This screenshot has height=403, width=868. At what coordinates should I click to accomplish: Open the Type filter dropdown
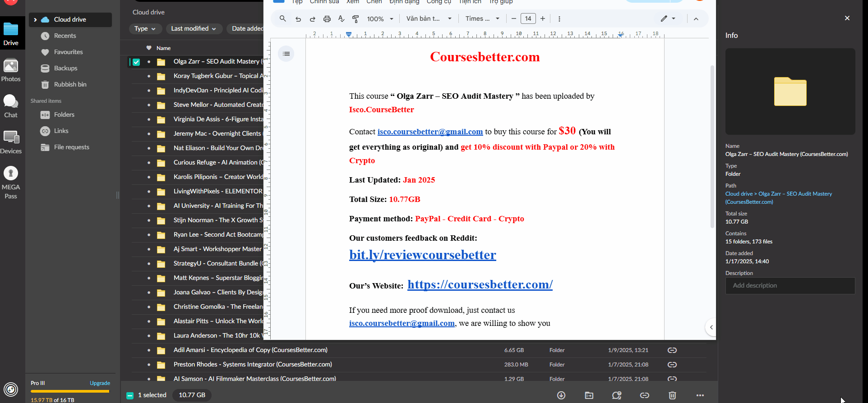[145, 28]
